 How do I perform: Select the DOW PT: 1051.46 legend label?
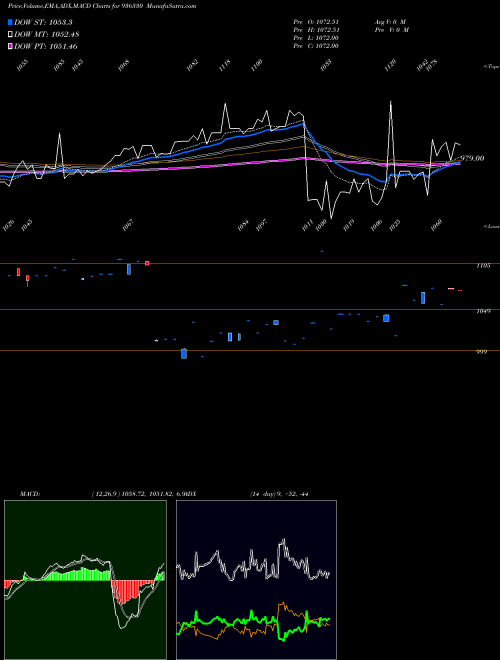(45, 46)
